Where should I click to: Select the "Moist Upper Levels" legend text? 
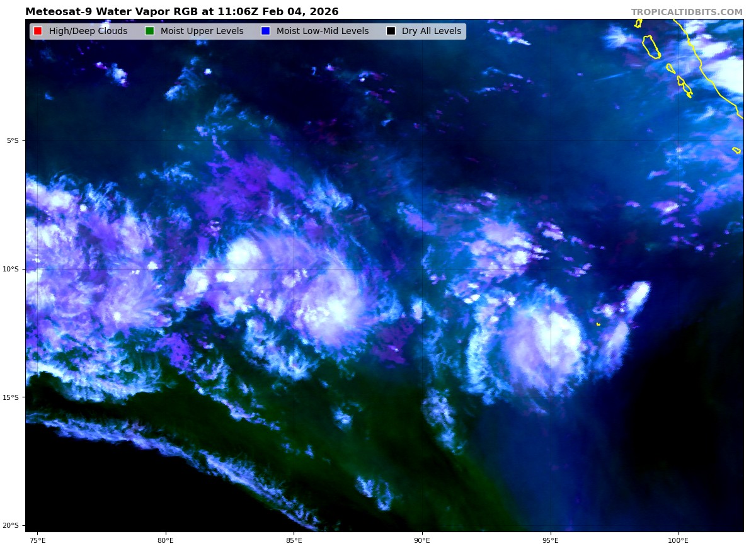202,31
